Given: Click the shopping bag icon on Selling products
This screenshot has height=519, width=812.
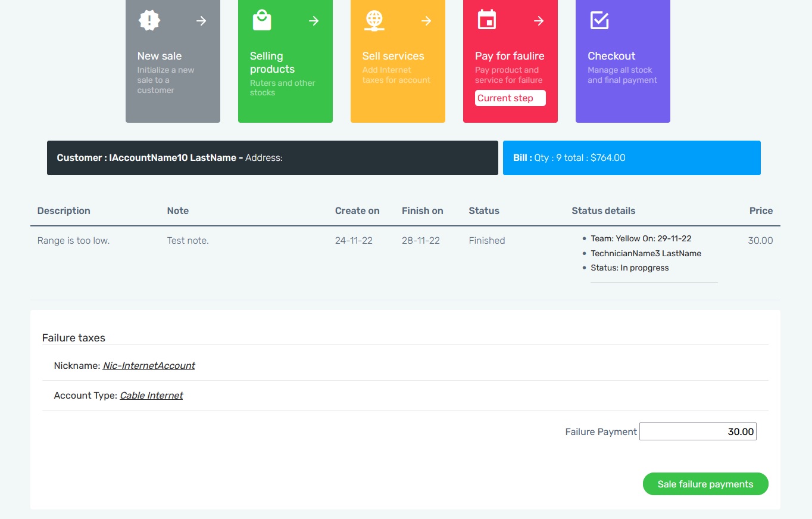Looking at the screenshot, I should pos(262,21).
